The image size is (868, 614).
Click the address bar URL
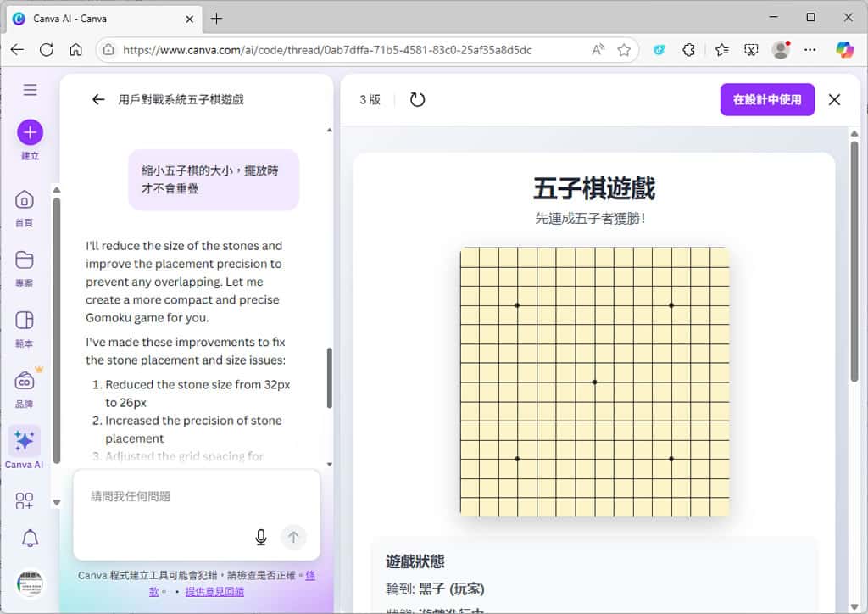coord(327,50)
